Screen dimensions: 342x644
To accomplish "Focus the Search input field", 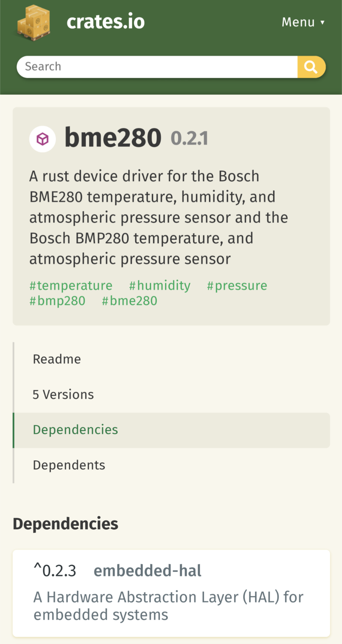I will pyautogui.click(x=157, y=67).
